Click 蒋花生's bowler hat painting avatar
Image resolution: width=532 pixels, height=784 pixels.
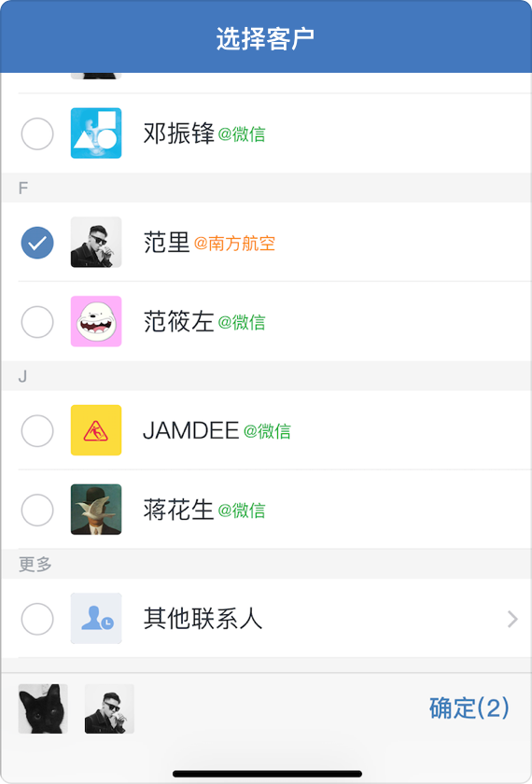pyautogui.click(x=96, y=509)
